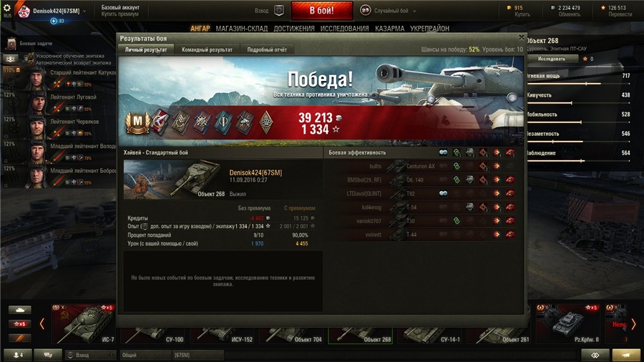Click the Mastery badge M medal icon
The width and height of the screenshot is (644, 362).
pyautogui.click(x=137, y=122)
